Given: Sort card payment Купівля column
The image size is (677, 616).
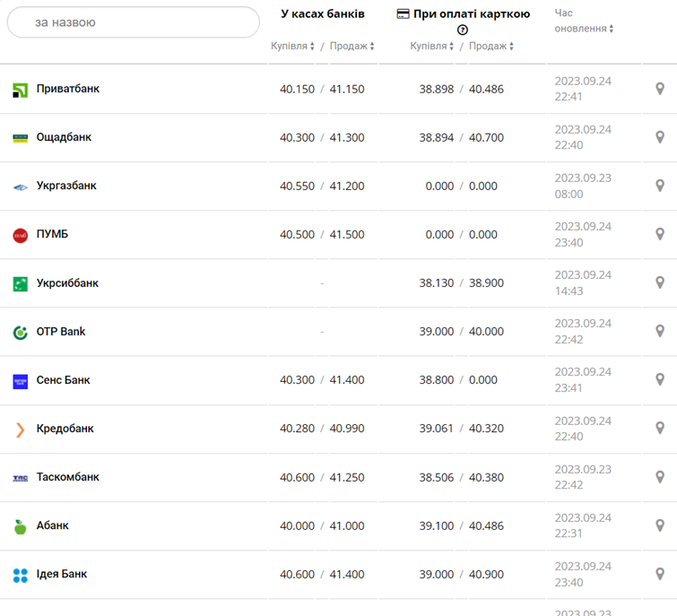Looking at the screenshot, I should click(432, 47).
